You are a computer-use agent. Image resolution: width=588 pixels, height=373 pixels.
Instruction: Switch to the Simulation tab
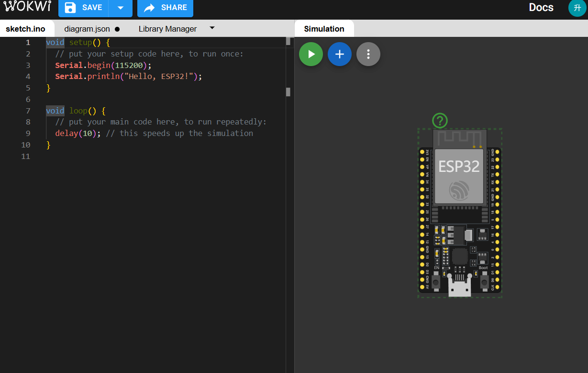[324, 28]
